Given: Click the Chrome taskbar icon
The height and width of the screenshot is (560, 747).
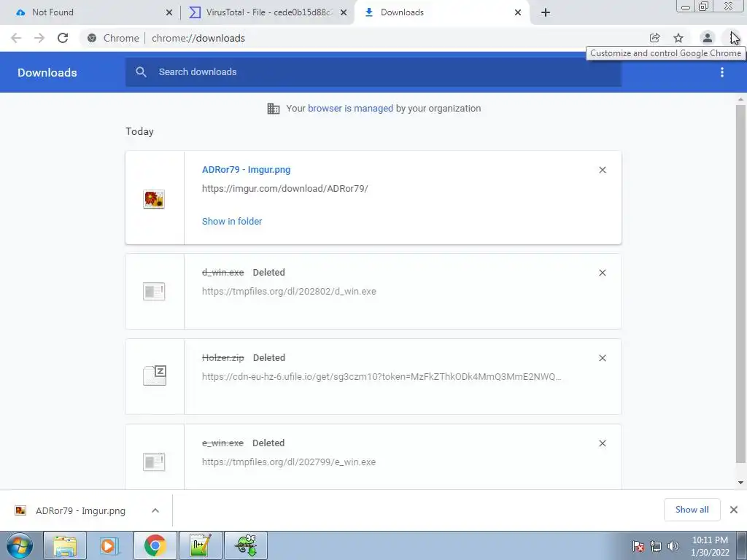Looking at the screenshot, I should [155, 545].
